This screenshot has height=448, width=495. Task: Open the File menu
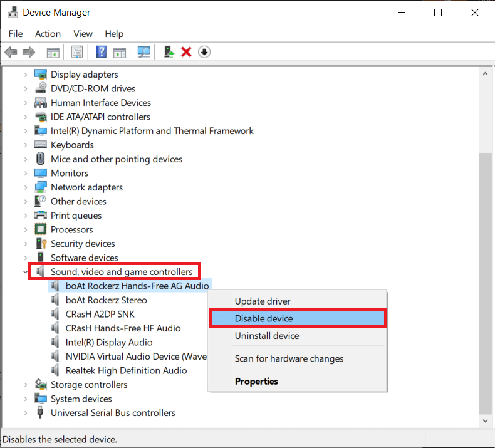(x=16, y=34)
